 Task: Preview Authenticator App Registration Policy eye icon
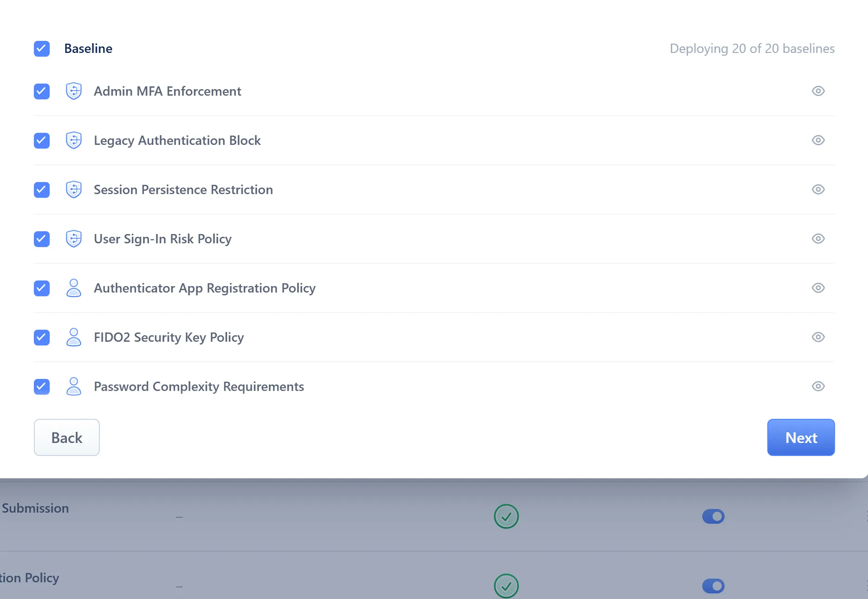[818, 288]
